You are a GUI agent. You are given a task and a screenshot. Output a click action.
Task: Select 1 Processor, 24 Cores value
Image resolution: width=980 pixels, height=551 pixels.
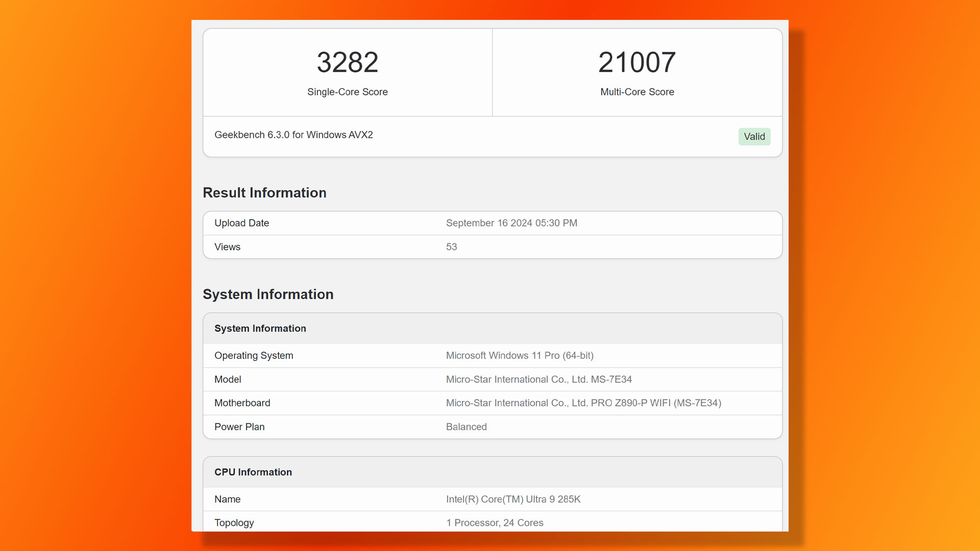coord(495,523)
